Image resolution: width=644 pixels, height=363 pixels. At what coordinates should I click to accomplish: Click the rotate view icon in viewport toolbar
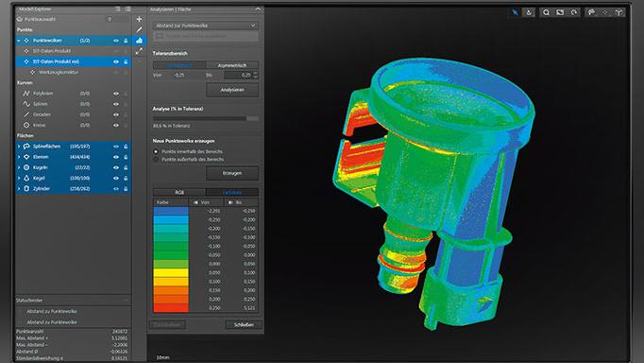point(574,12)
